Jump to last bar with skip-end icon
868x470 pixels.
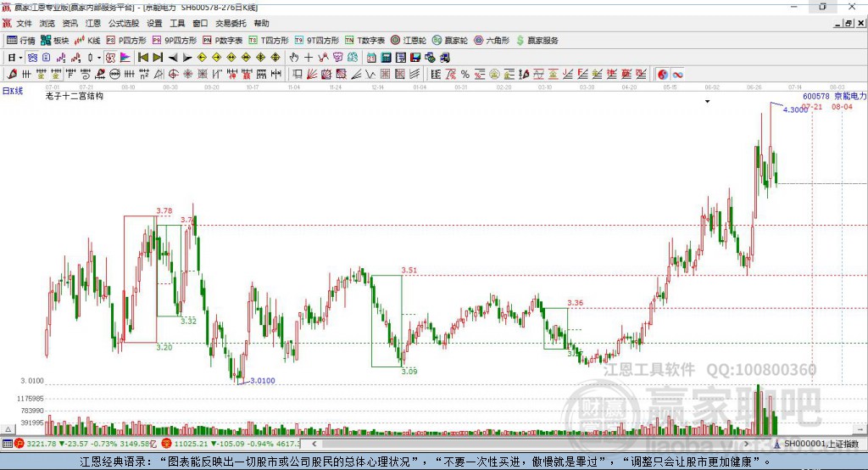[158, 58]
